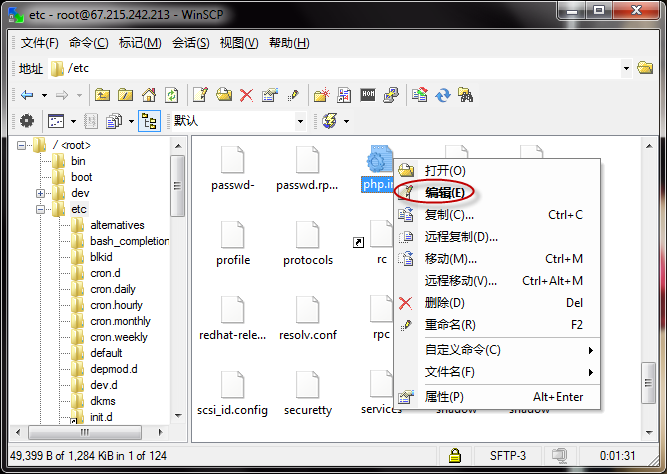Image resolution: width=667 pixels, height=474 pixels.
Task: Choose Delete (删除) from context menu
Action: [444, 303]
